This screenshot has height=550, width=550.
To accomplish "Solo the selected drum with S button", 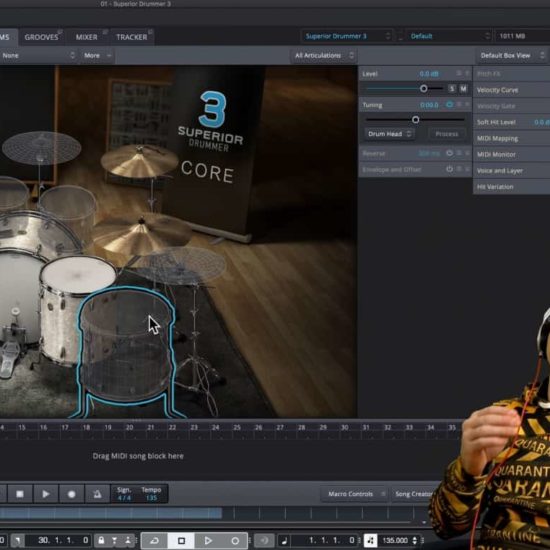I will coord(451,89).
